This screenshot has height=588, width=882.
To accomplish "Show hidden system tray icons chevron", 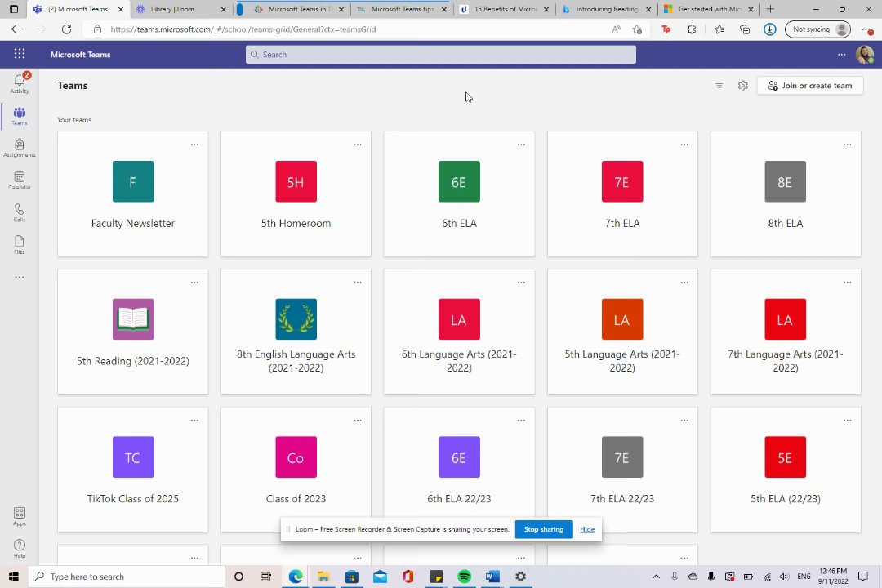I will pyautogui.click(x=656, y=577).
